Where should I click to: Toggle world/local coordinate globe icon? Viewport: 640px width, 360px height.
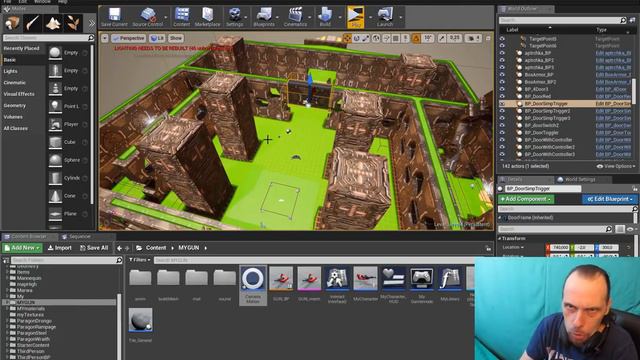click(376, 38)
